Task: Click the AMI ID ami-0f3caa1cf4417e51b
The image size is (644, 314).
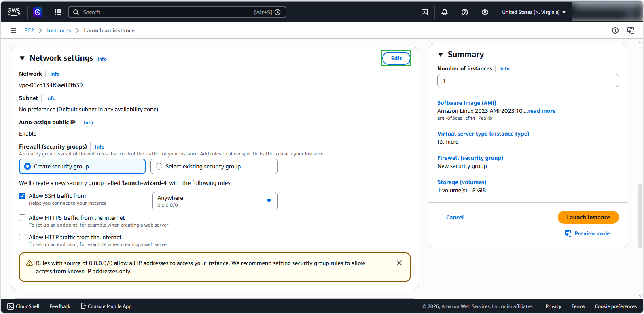Action: [x=465, y=118]
